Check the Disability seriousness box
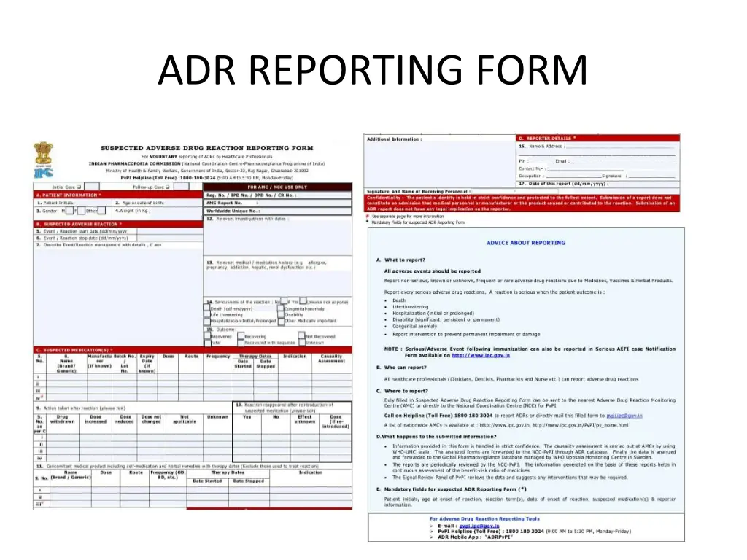747x560 pixels. pos(281,315)
